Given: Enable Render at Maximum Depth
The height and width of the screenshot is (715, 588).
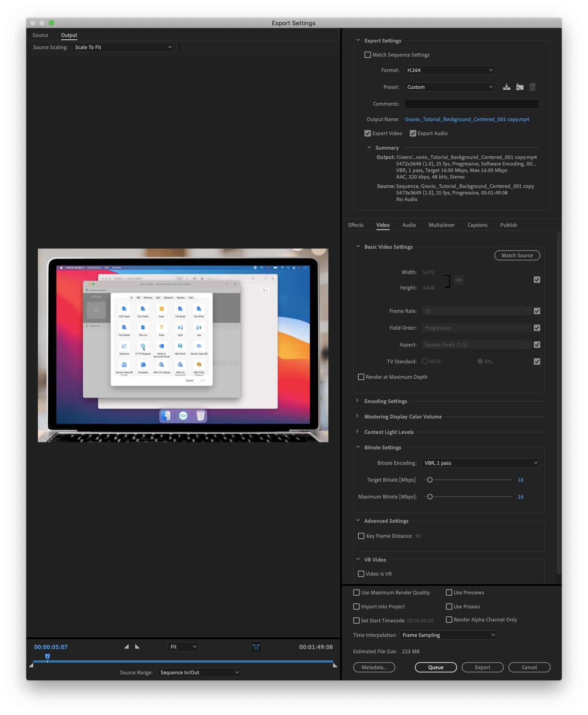Looking at the screenshot, I should pyautogui.click(x=361, y=377).
